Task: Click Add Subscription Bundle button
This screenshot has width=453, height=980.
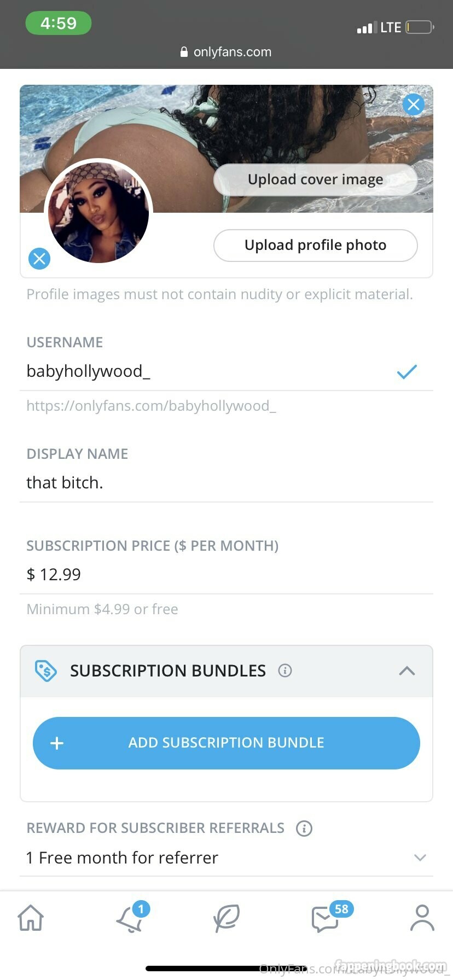Action: 226,743
